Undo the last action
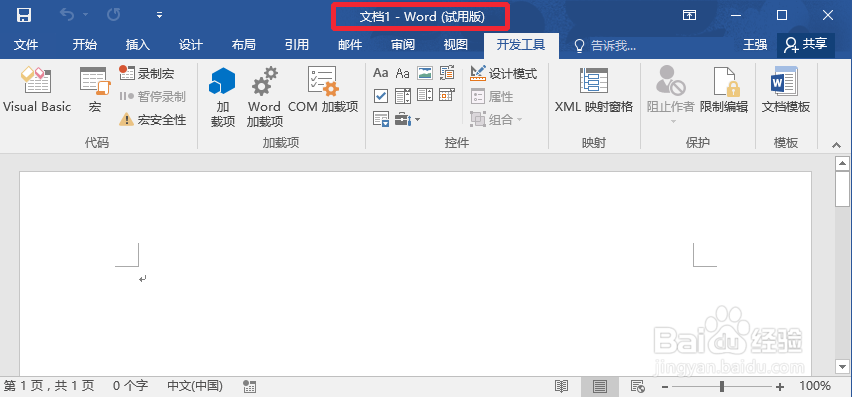The height and width of the screenshot is (397, 852). point(67,15)
